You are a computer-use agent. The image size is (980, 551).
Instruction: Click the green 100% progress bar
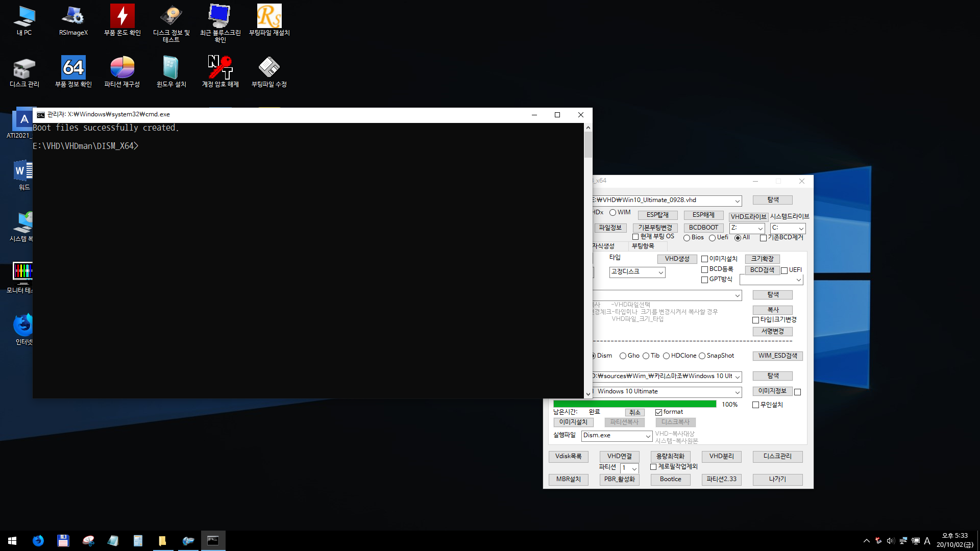point(634,404)
